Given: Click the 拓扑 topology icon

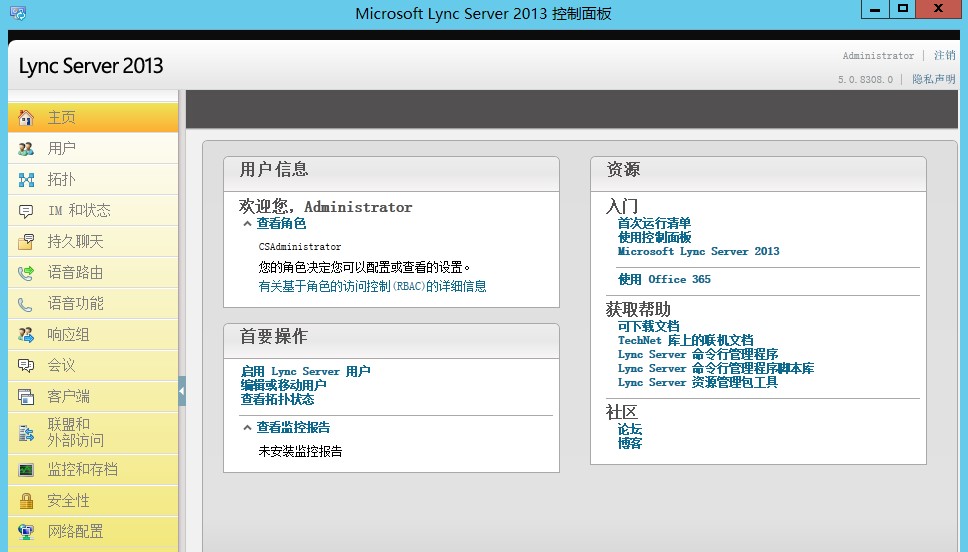Looking at the screenshot, I should pos(26,180).
